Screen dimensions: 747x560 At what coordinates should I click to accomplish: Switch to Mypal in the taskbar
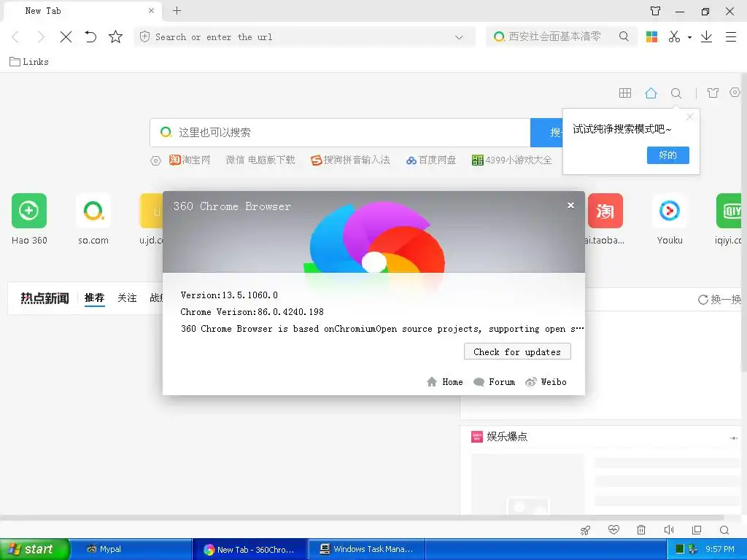pyautogui.click(x=131, y=550)
